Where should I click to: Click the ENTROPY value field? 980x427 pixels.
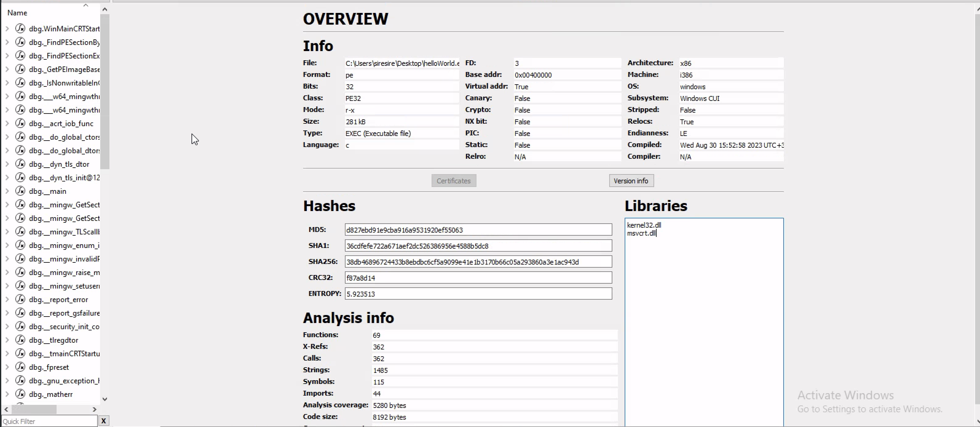pyautogui.click(x=478, y=294)
